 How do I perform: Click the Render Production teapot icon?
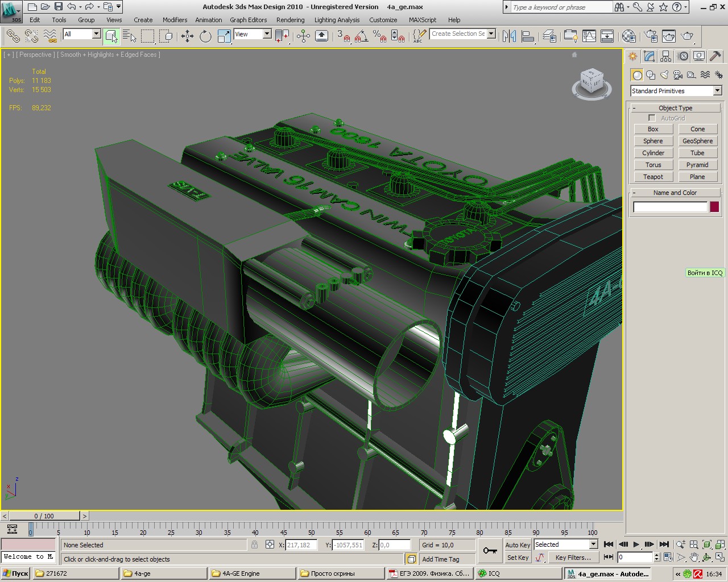pos(688,36)
